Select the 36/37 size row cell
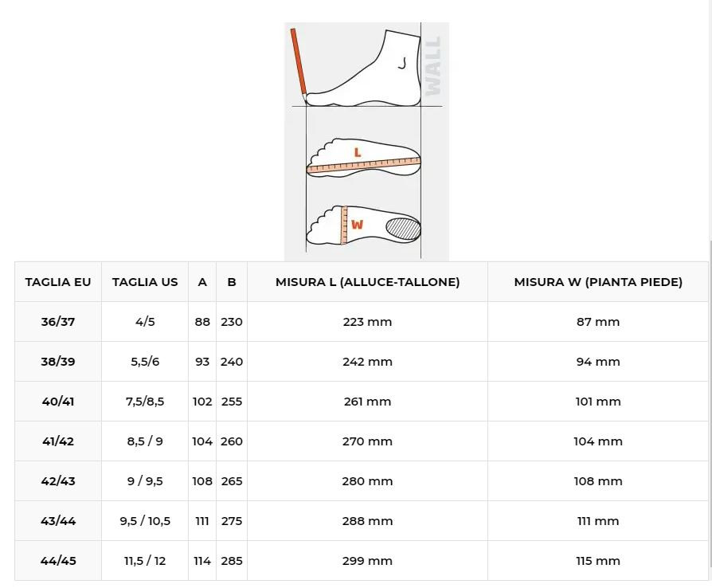 [58, 322]
